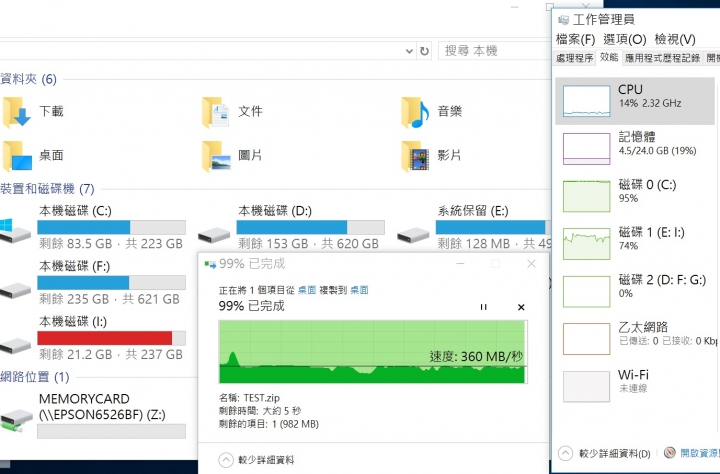Expand the address bar history dropdown

(x=409, y=51)
